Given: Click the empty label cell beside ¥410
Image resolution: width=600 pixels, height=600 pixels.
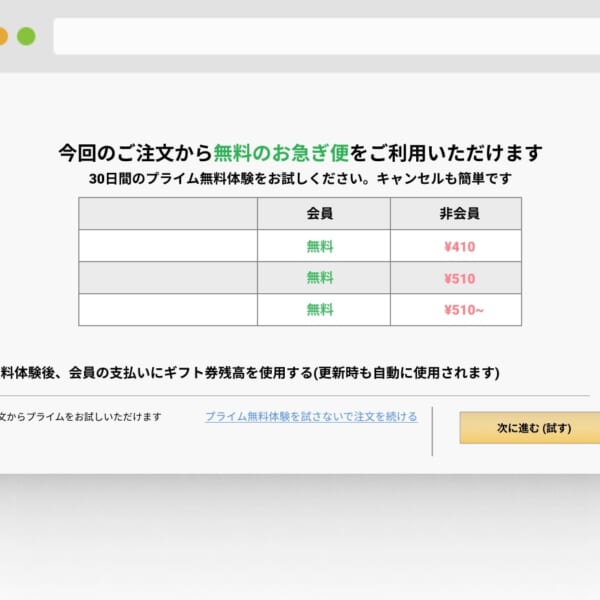Looking at the screenshot, I should point(168,246).
